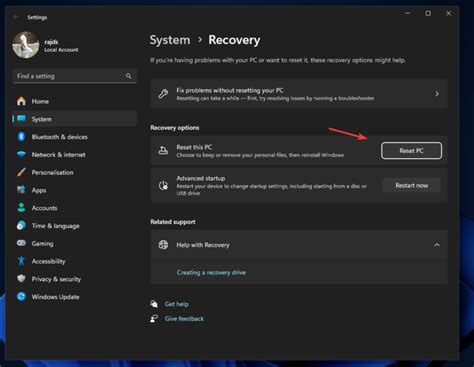Click the Get help link
Screen dimensions: 474x367
[176, 304]
